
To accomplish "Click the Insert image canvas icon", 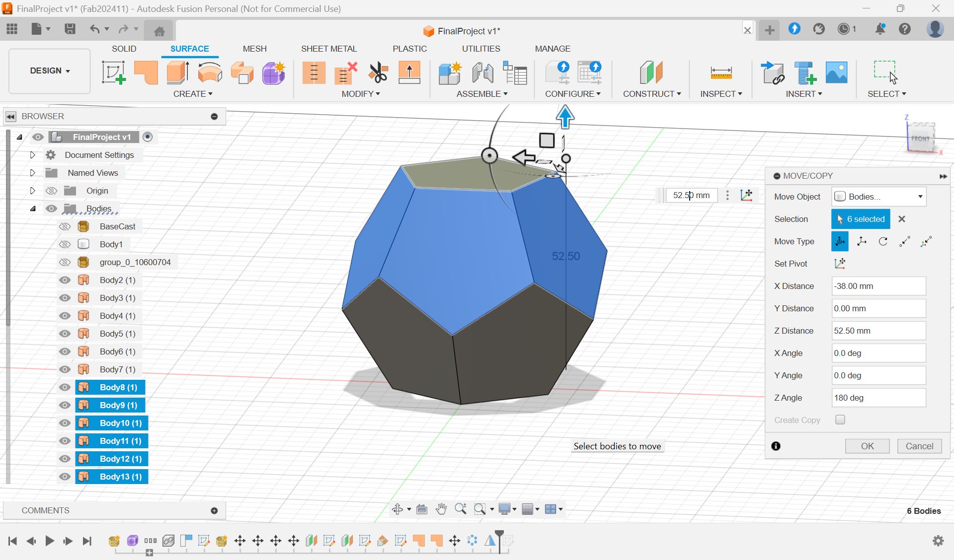I will click(836, 72).
